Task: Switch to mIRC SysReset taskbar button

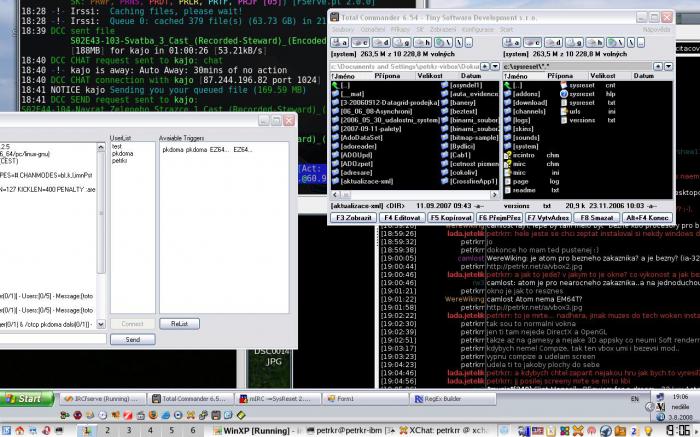Action: click(x=279, y=399)
